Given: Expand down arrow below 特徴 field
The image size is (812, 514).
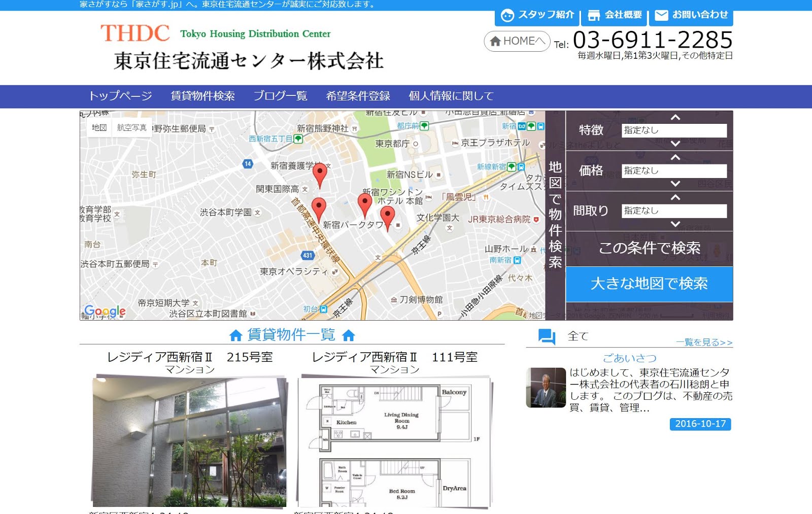Looking at the screenshot, I should (x=675, y=144).
